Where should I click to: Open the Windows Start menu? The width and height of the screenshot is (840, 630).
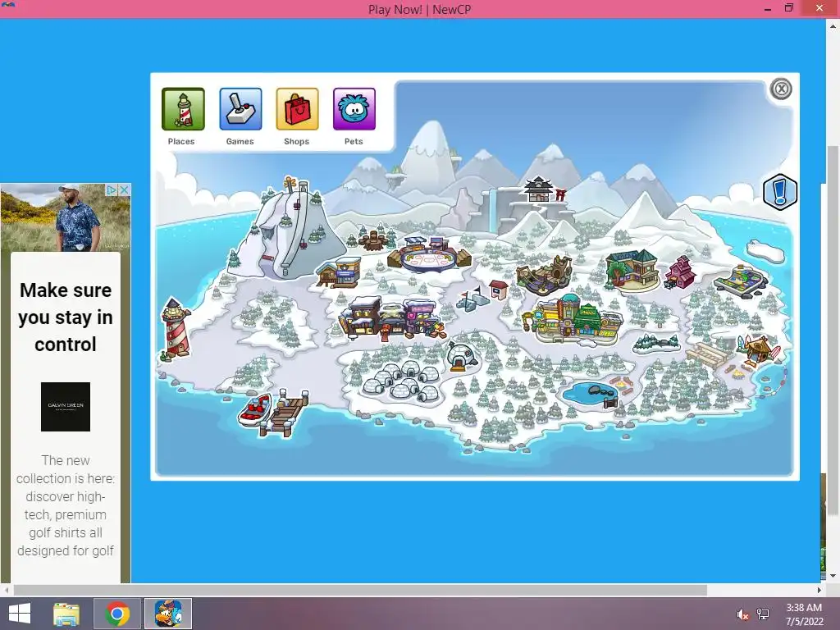(x=20, y=614)
